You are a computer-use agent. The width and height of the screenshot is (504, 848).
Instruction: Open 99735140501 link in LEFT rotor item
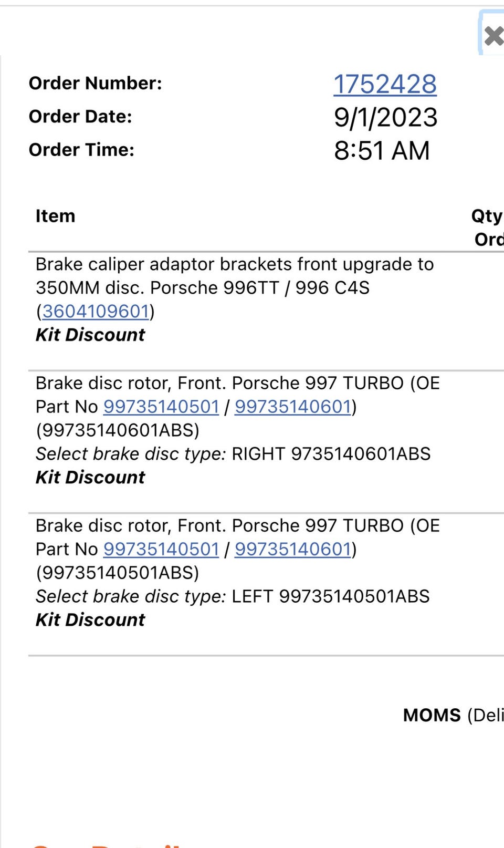161,549
